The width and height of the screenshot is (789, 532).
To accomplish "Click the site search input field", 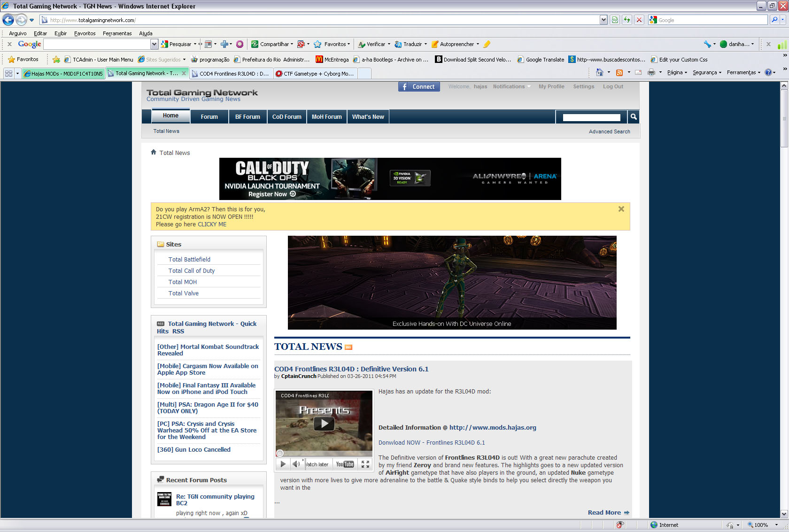I will coord(591,117).
